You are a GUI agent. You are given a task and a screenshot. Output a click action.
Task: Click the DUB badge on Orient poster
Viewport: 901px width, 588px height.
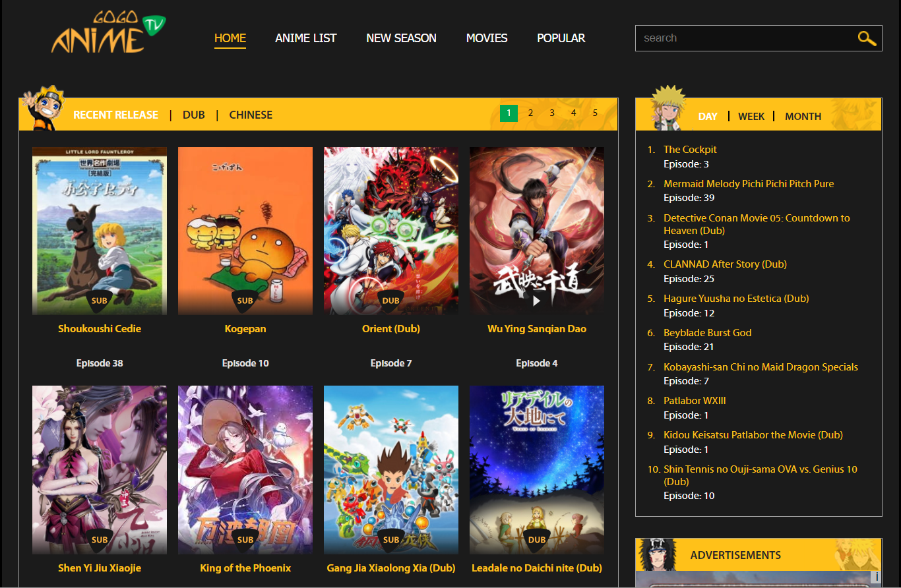[391, 301]
